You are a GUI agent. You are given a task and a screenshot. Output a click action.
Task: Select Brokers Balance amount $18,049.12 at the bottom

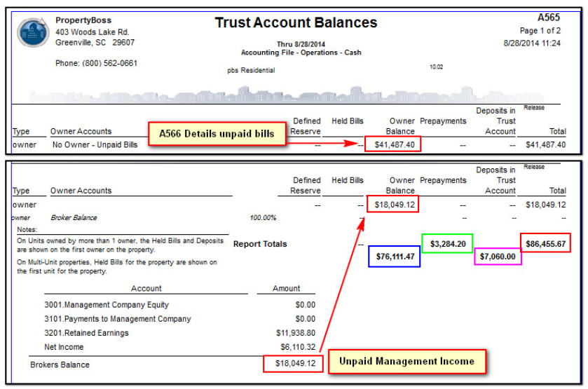(x=295, y=364)
